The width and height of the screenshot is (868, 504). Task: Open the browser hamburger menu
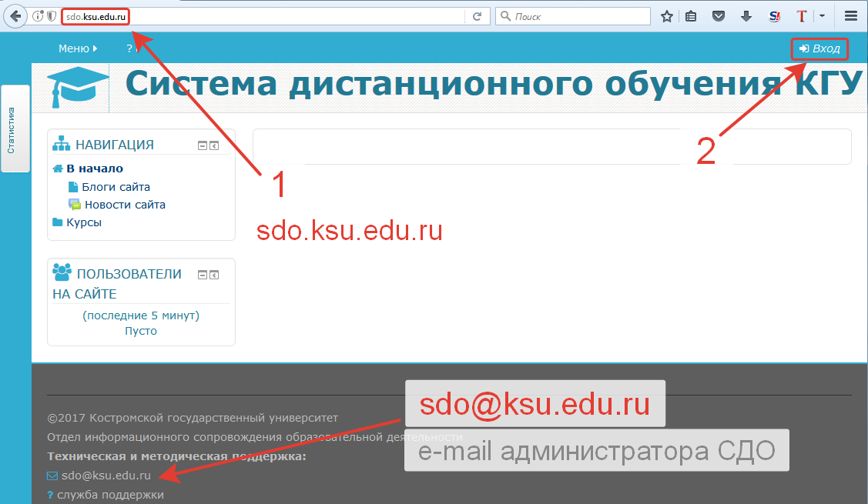tap(851, 16)
